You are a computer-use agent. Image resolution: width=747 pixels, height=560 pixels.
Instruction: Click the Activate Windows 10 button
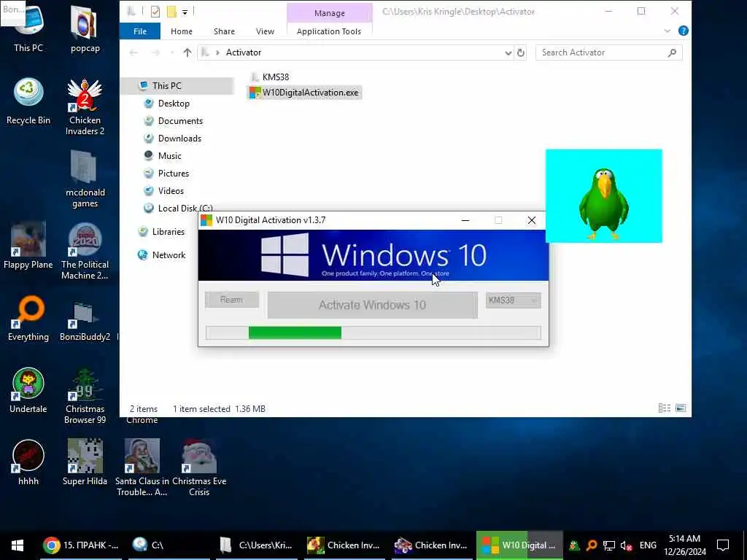click(x=373, y=305)
